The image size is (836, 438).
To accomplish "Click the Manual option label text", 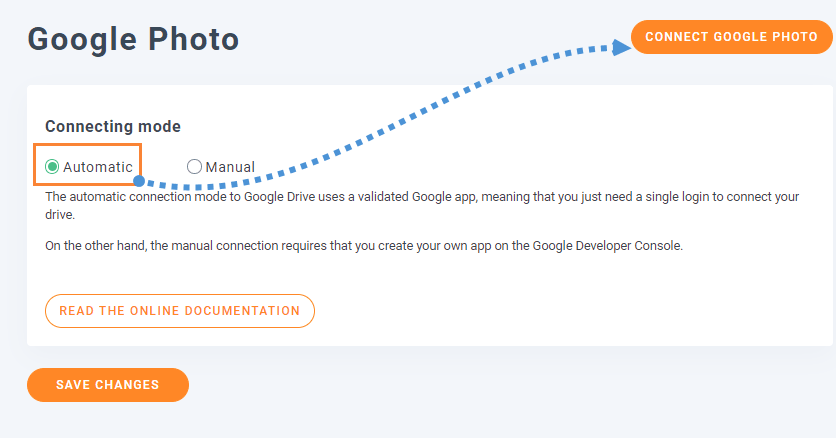I will click(230, 167).
